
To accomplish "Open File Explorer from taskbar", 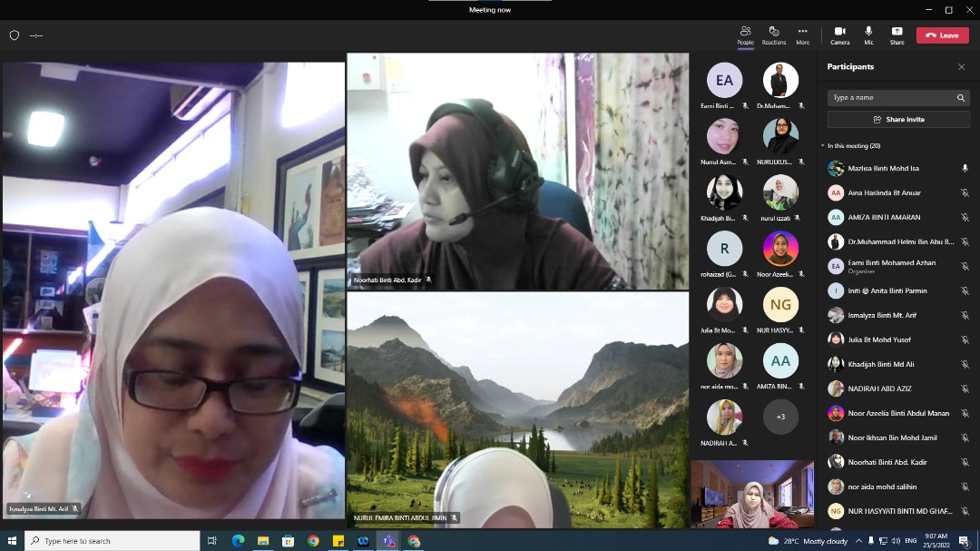I will click(263, 540).
